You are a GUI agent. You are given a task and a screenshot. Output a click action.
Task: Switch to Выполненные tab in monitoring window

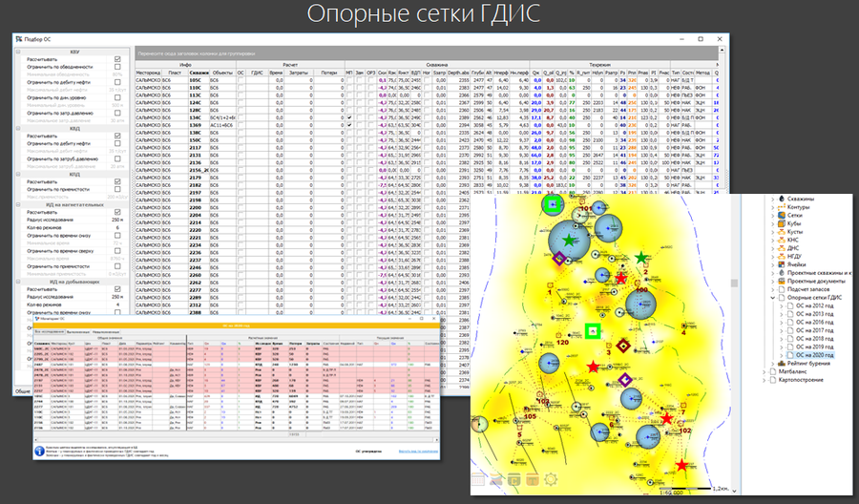[x=78, y=332]
